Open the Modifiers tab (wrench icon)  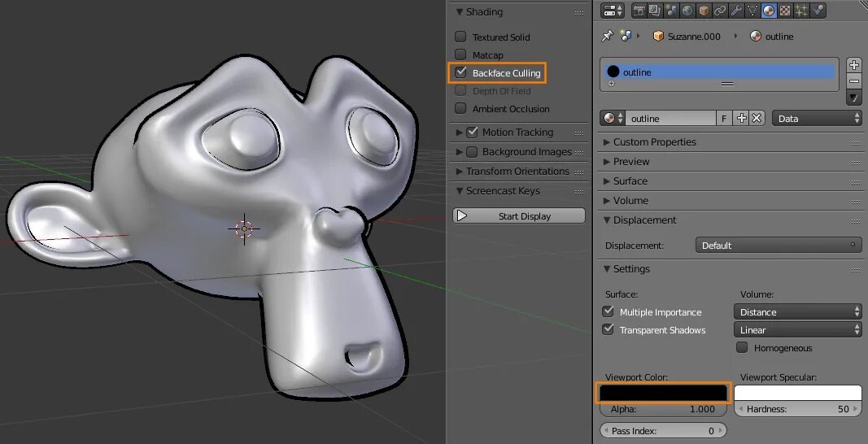[736, 10]
